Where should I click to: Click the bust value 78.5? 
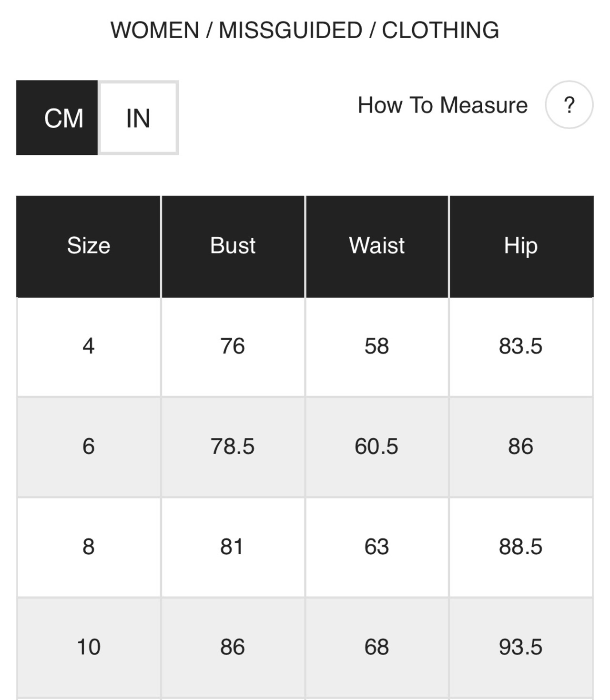(233, 446)
